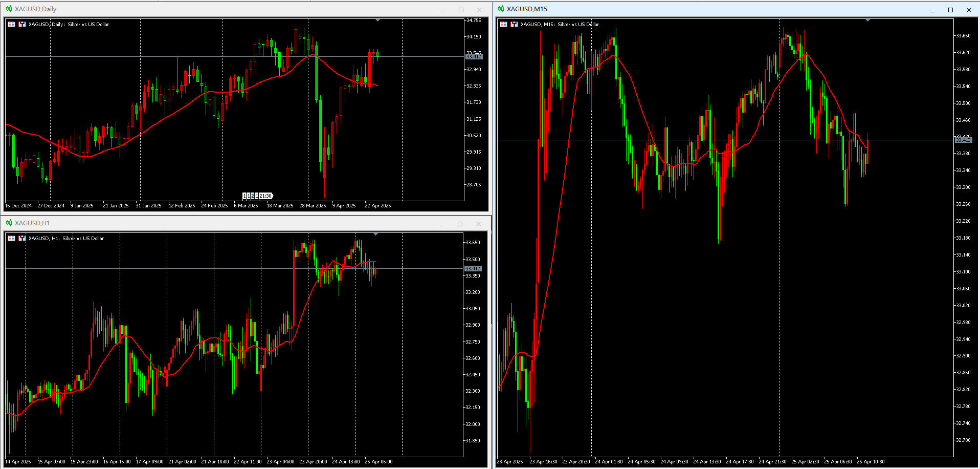Minimize the XAGUSD,M15 chart window
Image resolution: width=980 pixels, height=469 pixels.
pos(932,10)
